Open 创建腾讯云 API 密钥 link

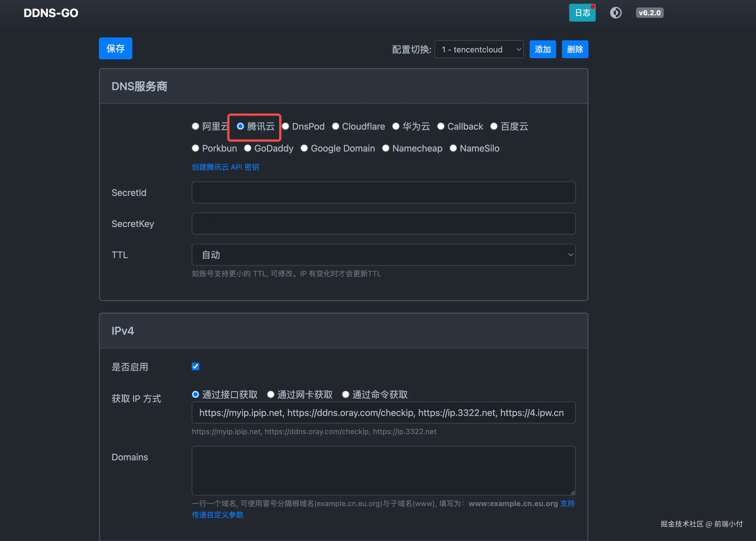click(225, 167)
